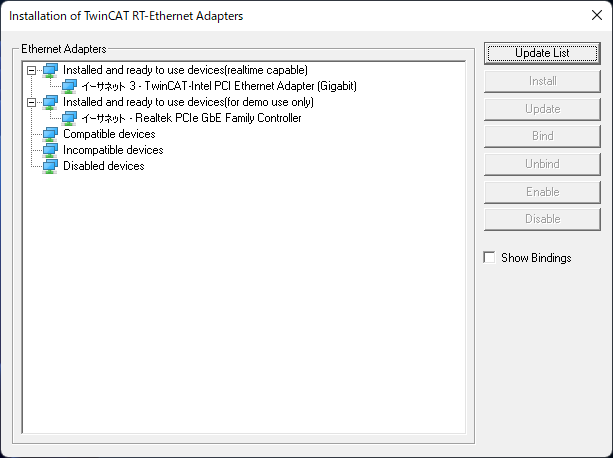Viewport: 613px width, 458px height.
Task: Toggle the Show Bindings checkbox
Action: [x=489, y=258]
